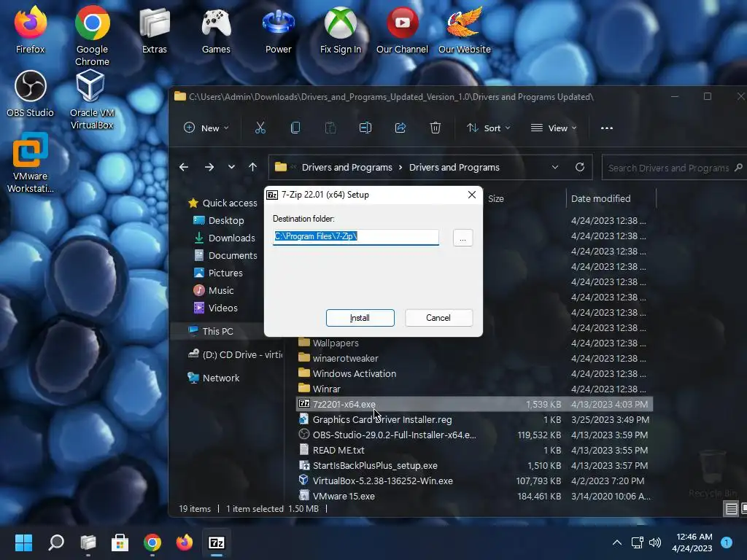Viewport: 747px width, 560px height.
Task: Switch to details view layout icon
Action: (731, 508)
